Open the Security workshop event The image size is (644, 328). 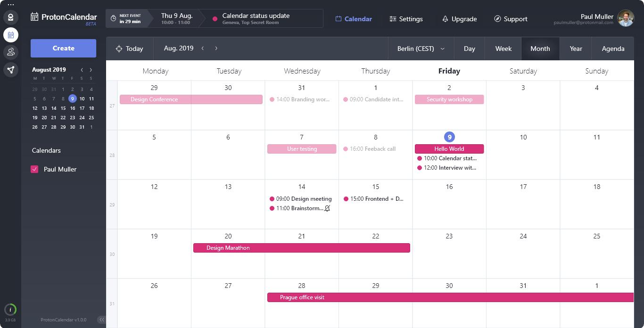click(449, 99)
